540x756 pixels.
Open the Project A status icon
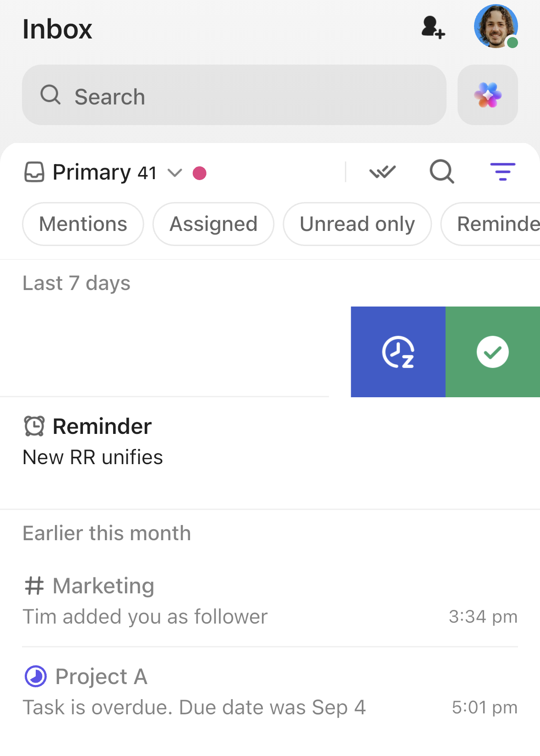35,676
